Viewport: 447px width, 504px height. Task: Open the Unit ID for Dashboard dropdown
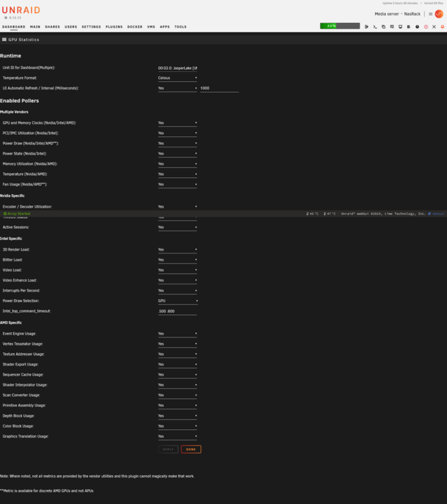tap(177, 68)
